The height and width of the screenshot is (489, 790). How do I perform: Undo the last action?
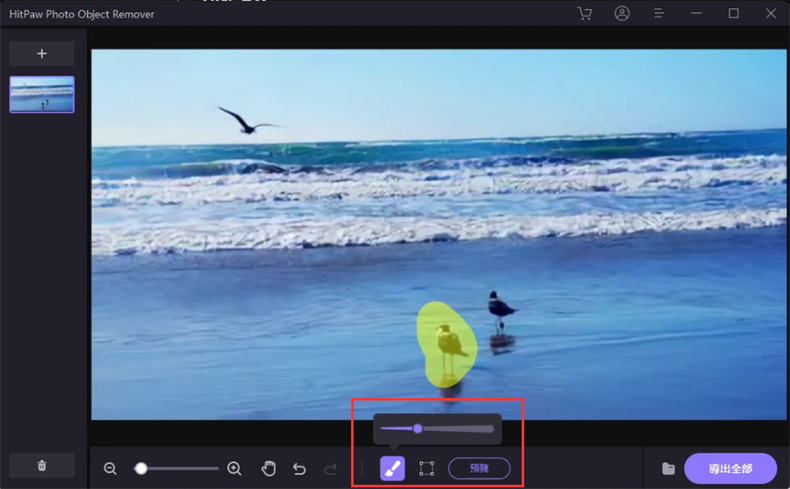[x=299, y=468]
